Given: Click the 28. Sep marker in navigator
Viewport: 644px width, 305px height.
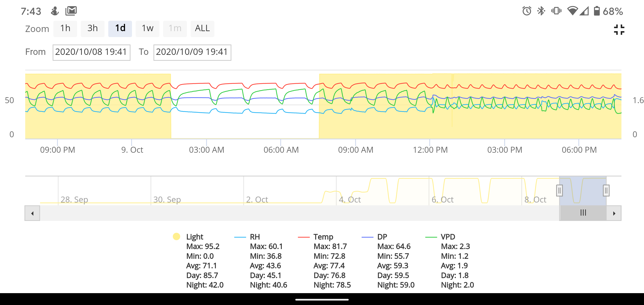Looking at the screenshot, I should coord(74,200).
